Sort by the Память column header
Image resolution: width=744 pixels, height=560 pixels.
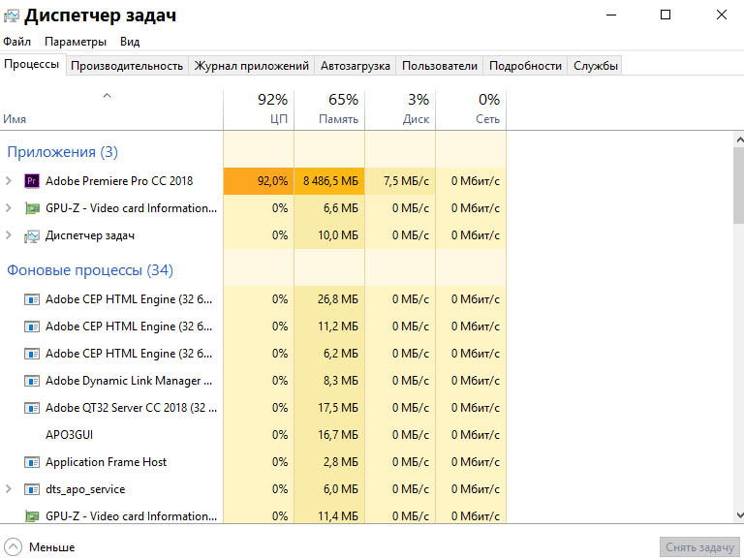coord(329,109)
